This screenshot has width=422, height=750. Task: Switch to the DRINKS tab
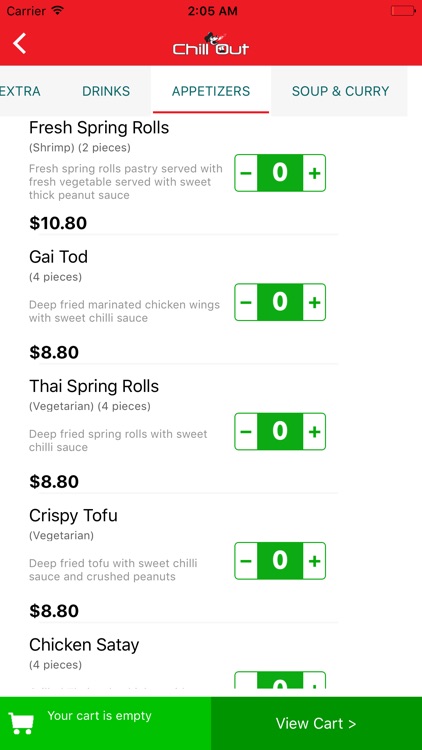click(x=106, y=91)
